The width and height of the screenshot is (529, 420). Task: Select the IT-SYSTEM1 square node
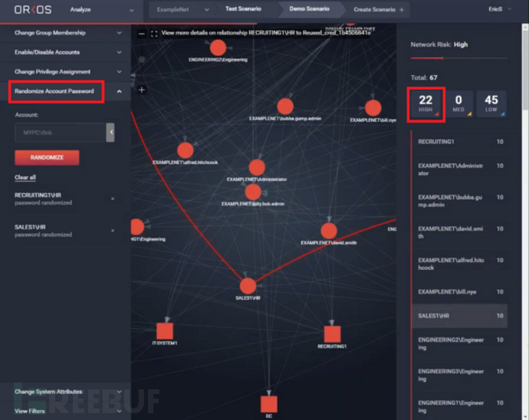tap(165, 331)
